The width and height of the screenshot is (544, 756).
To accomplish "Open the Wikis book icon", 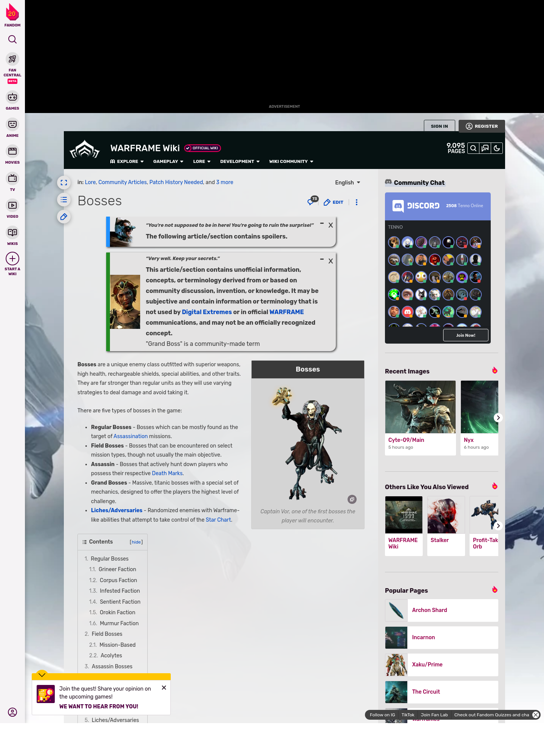I will click(x=12, y=232).
